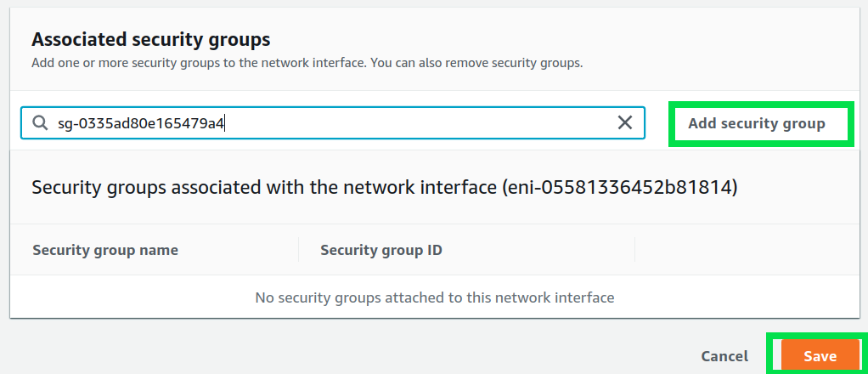868x374 pixels.
Task: Click divider between name and ID columns
Action: 299,250
